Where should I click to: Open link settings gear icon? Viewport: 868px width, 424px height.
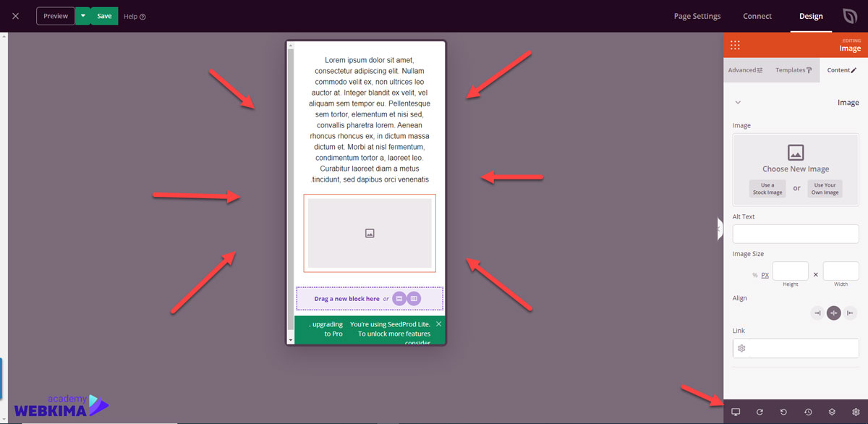click(741, 348)
